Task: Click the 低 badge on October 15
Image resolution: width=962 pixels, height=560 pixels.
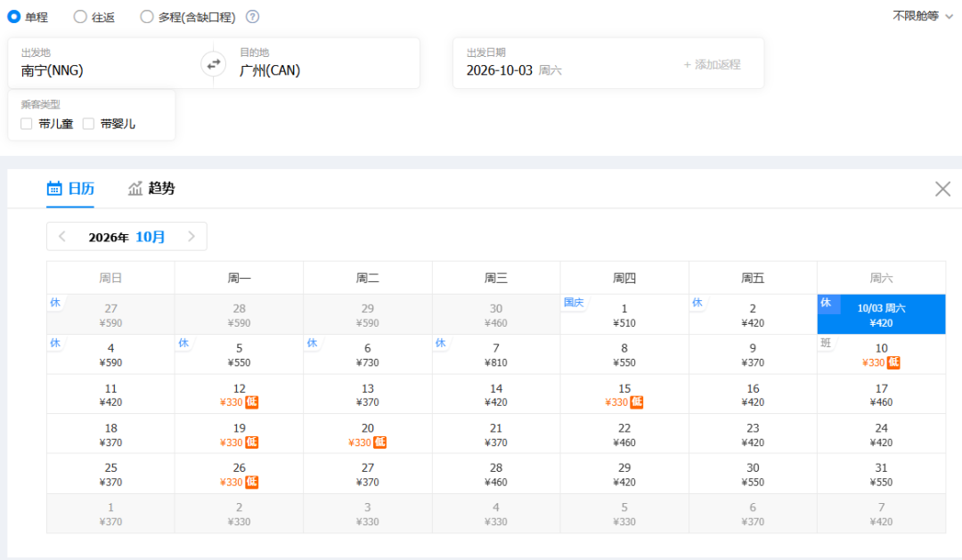Action: (x=637, y=402)
